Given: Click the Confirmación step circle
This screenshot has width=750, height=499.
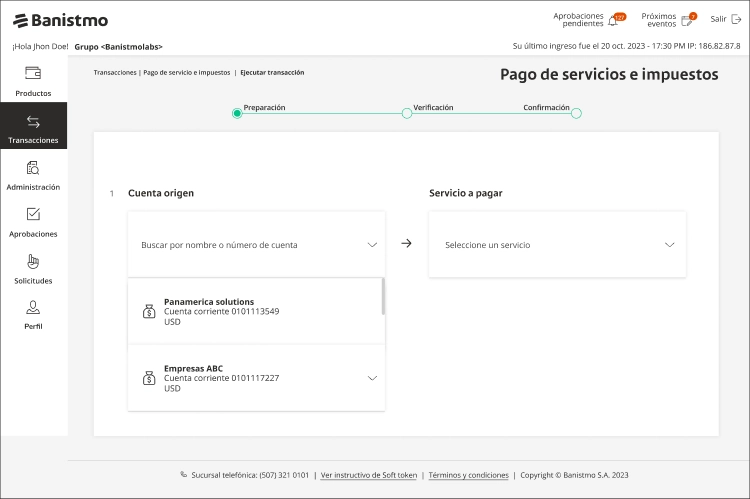Looking at the screenshot, I should (576, 113).
